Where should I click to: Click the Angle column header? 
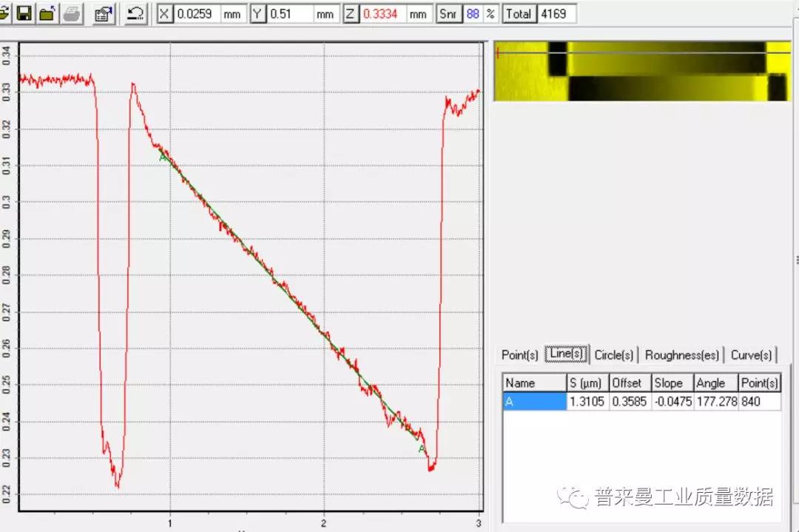point(716,383)
